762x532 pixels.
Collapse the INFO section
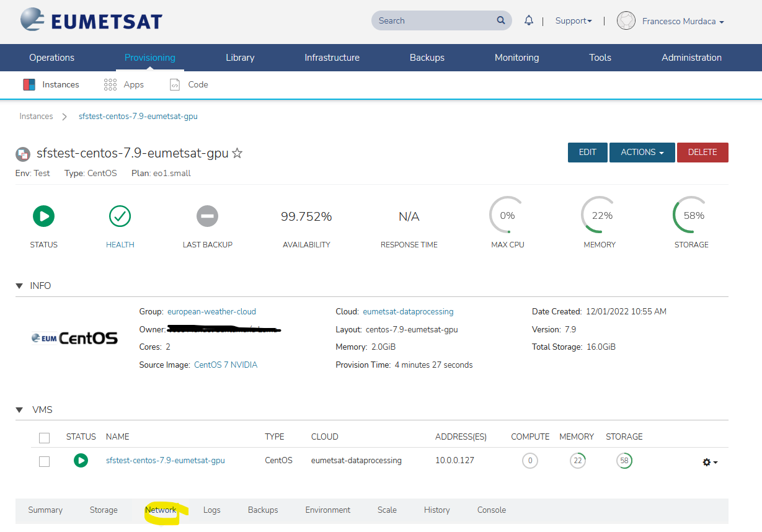(x=19, y=286)
